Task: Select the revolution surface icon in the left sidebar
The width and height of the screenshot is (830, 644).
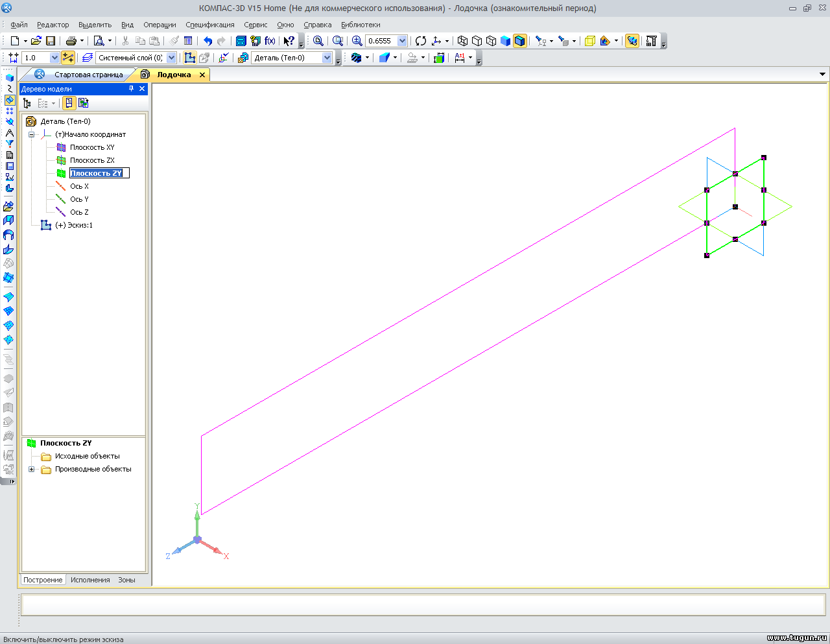Action: (8, 235)
